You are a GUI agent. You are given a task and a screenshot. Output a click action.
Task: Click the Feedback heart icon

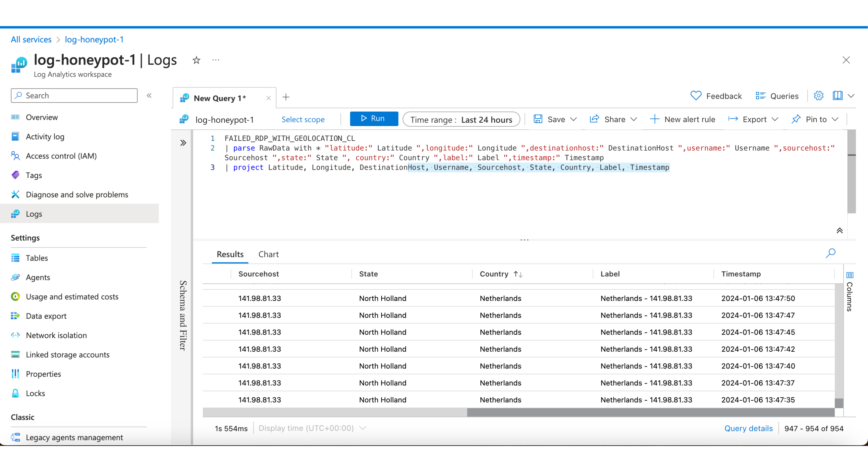click(696, 96)
